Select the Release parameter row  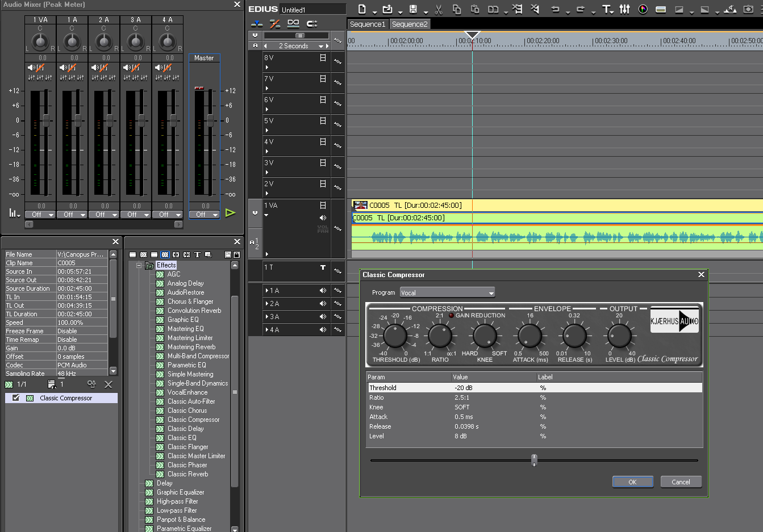[x=535, y=426]
